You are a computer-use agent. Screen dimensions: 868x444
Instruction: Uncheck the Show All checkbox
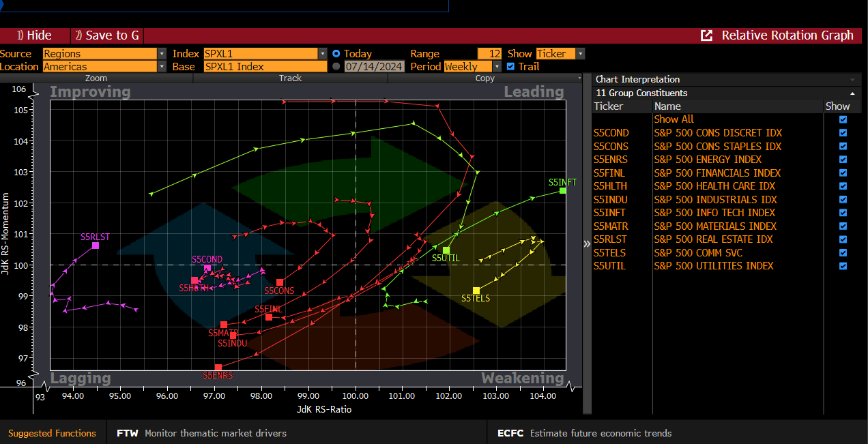click(x=843, y=119)
